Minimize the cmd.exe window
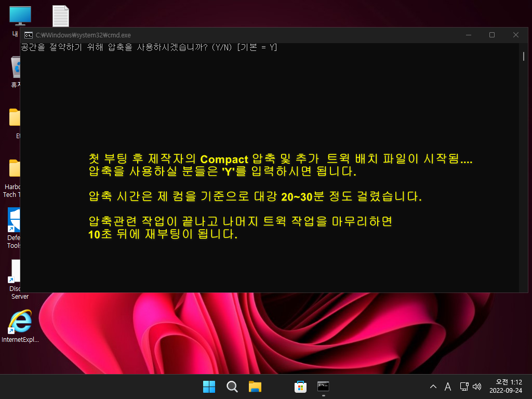 [x=469, y=35]
